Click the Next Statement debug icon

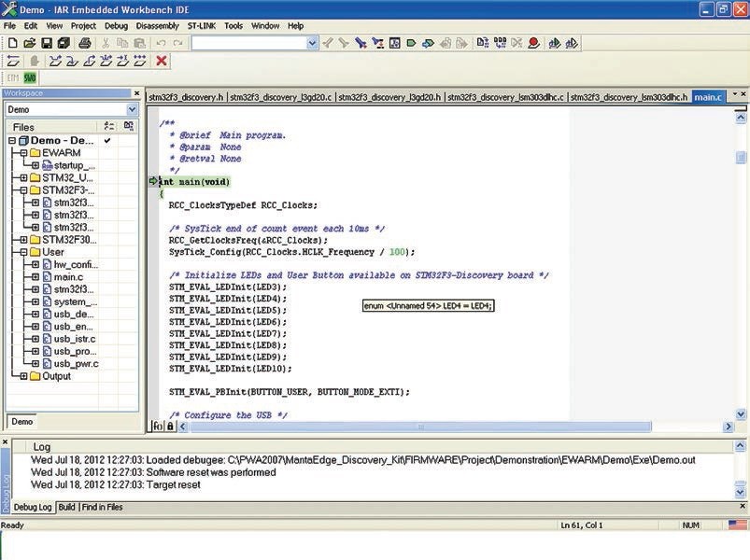click(x=106, y=61)
